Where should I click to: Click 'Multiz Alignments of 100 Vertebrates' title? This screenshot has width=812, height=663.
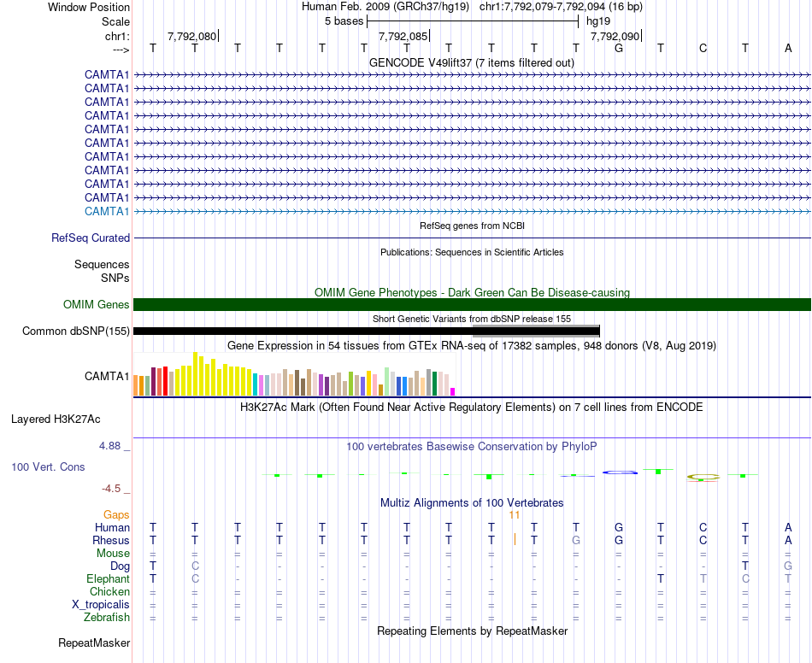point(472,502)
